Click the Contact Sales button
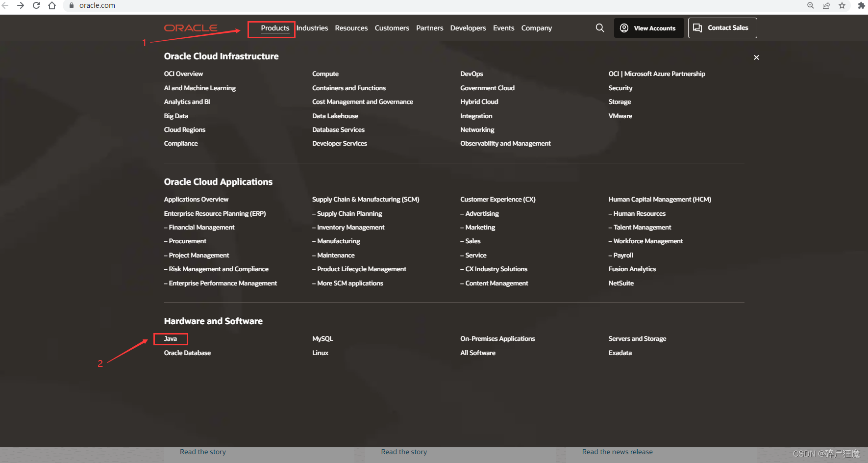Viewport: 868px width, 463px height. 722,28
